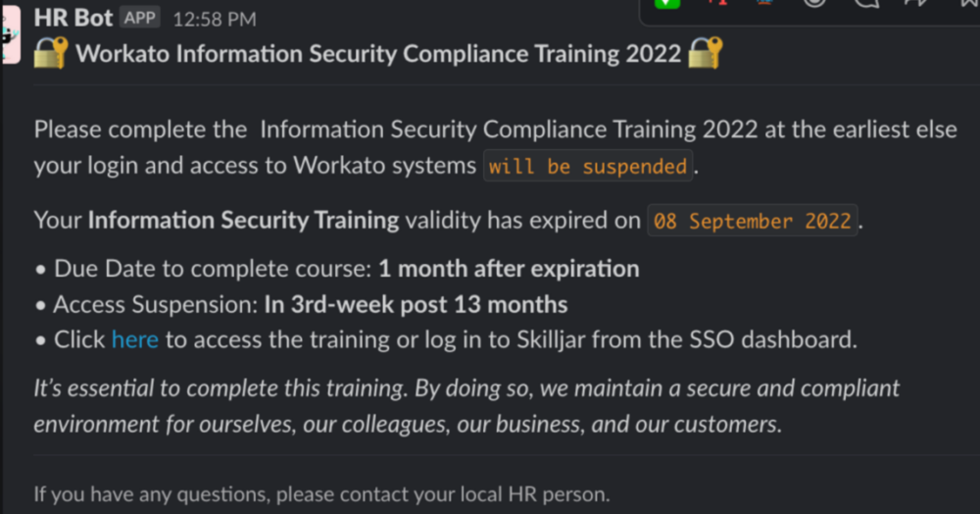The height and width of the screenshot is (514, 980).
Task: Open the add reaction emoji picker
Action: [814, 4]
